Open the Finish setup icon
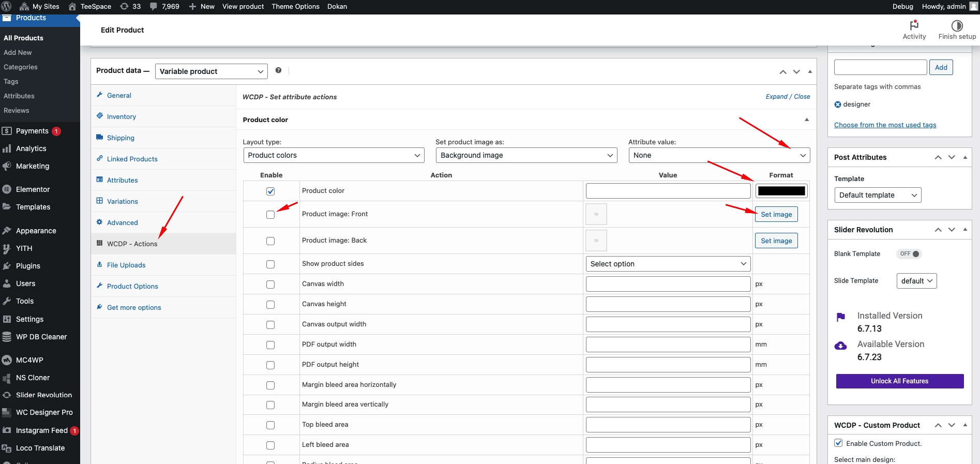 pos(957,29)
